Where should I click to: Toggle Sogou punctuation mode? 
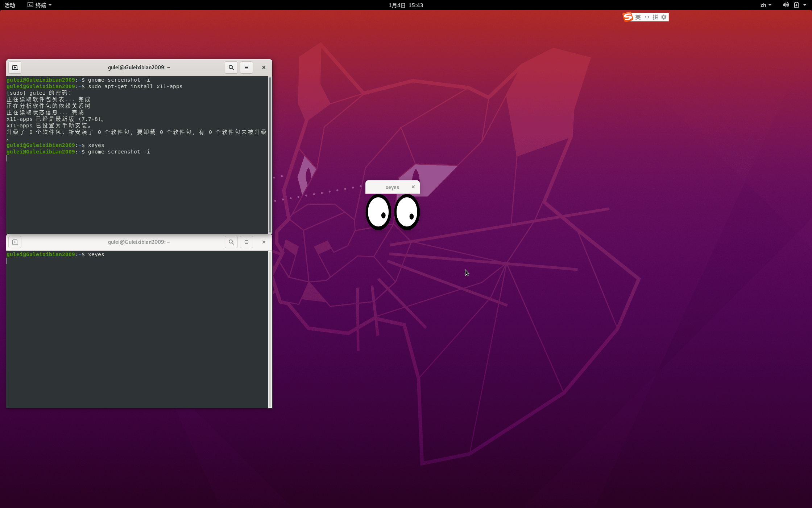[647, 17]
